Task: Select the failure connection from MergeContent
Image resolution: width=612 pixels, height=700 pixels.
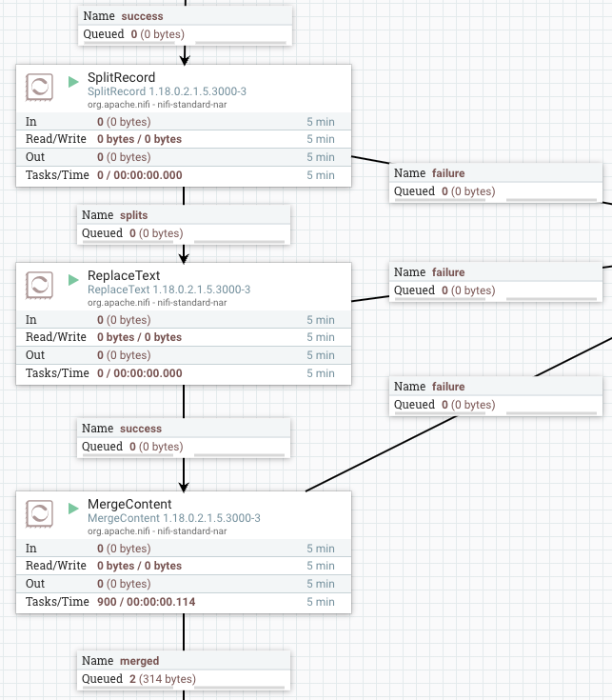Action: coord(496,396)
